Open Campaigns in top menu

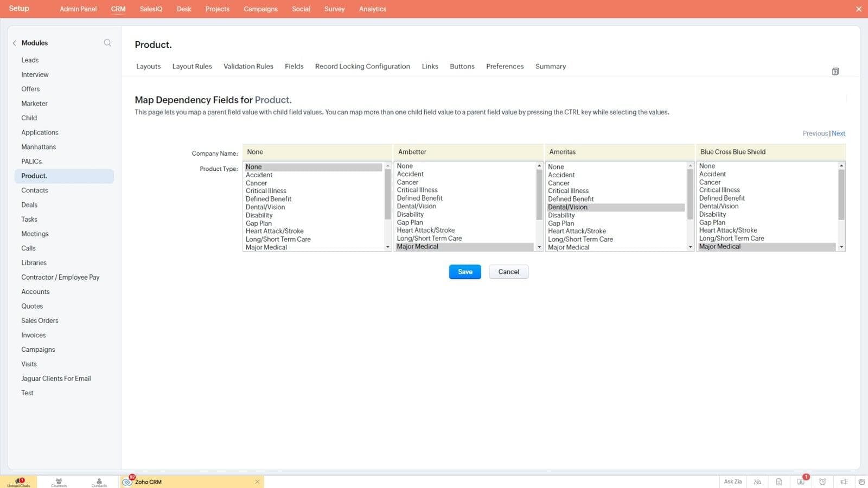(x=260, y=9)
